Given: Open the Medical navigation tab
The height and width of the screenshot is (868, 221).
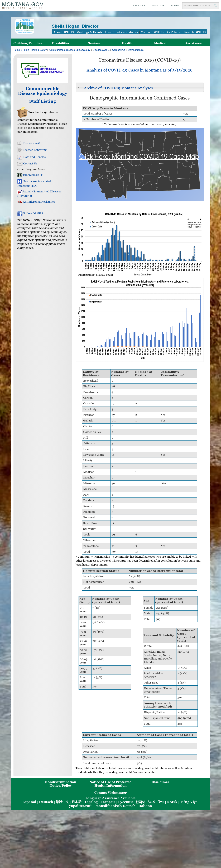Looking at the screenshot, I should coord(160,43).
